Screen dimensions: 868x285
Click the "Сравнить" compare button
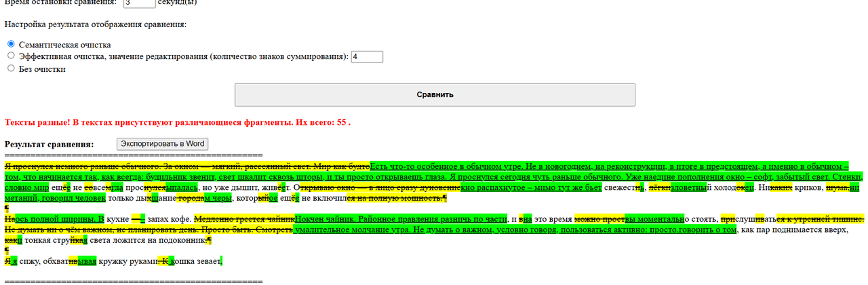click(x=435, y=95)
